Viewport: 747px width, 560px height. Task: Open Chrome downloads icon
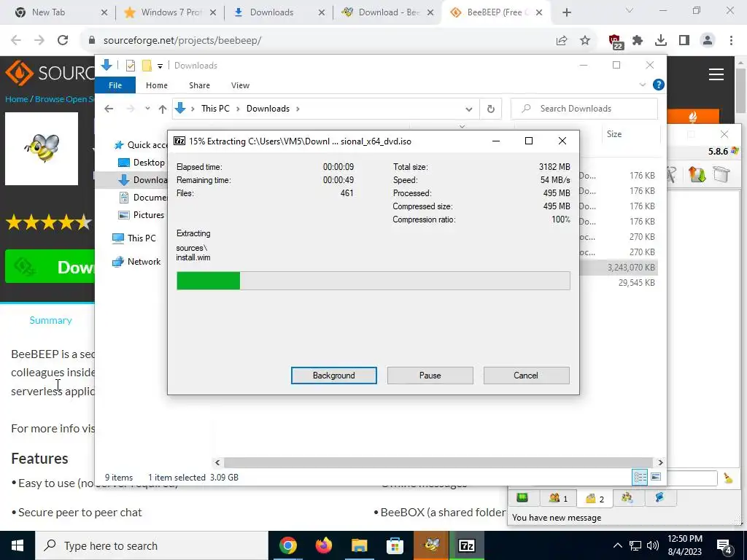tap(661, 41)
